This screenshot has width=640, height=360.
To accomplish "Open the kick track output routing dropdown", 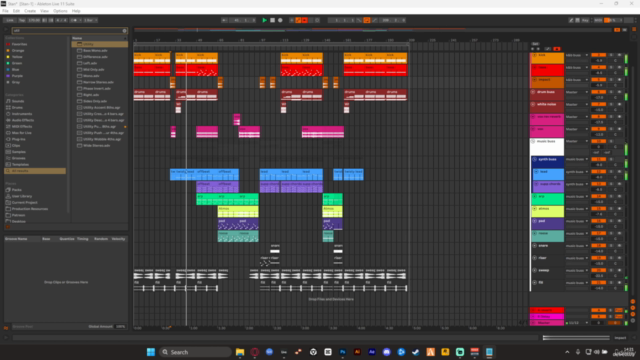I will coord(577,55).
